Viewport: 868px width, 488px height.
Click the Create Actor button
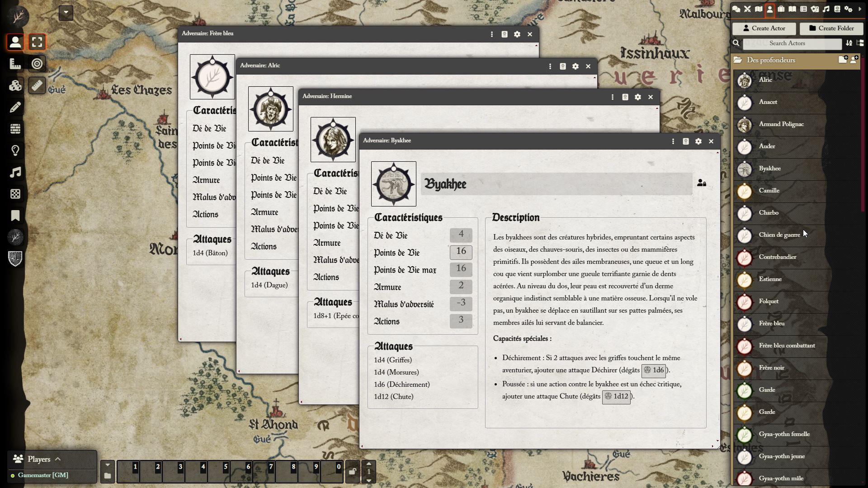point(764,28)
